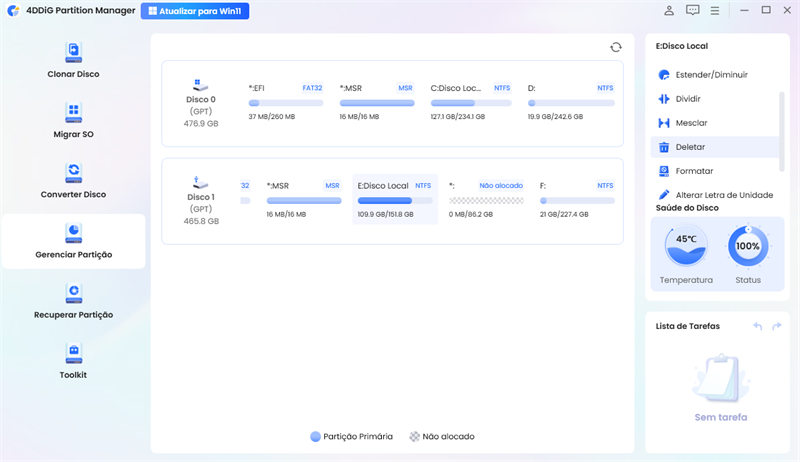Open Migrar SO from the sidebar
The height and width of the screenshot is (462, 800).
[73, 119]
